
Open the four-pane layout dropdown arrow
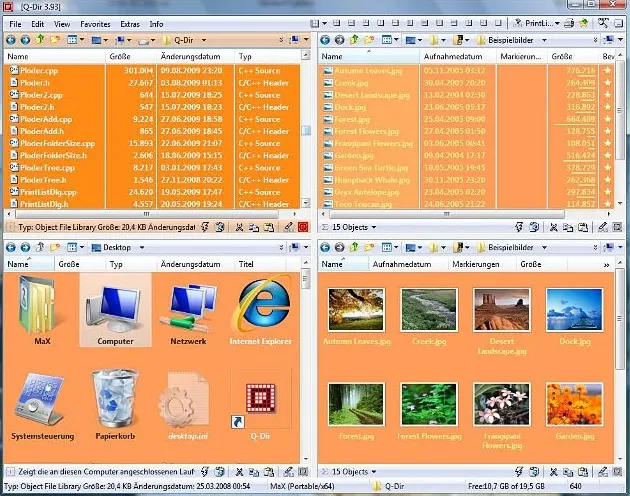point(324,24)
